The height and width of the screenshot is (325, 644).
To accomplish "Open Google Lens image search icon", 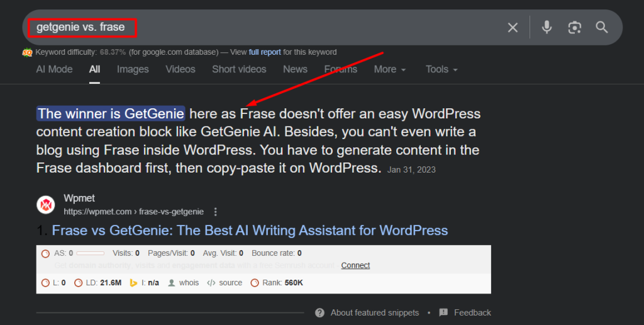I will (x=574, y=27).
